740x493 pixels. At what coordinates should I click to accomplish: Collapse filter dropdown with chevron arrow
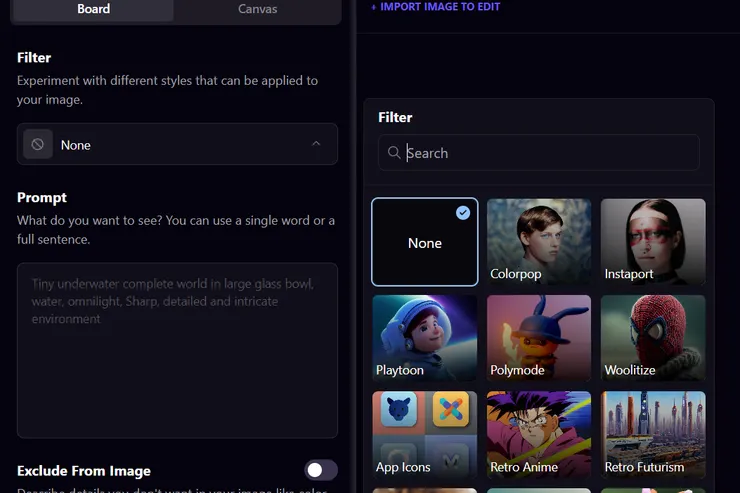[x=316, y=144]
